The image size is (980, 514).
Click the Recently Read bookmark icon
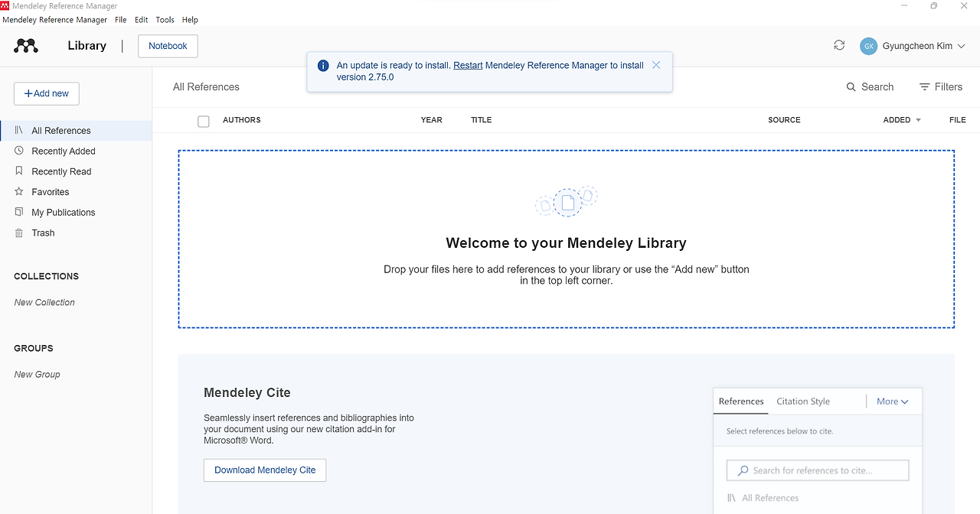19,171
